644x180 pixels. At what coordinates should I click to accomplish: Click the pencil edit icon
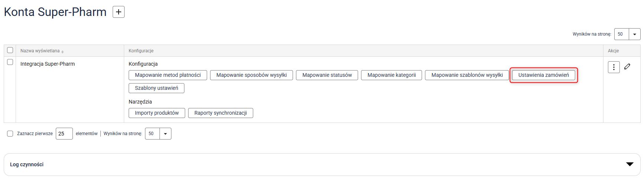627,67
